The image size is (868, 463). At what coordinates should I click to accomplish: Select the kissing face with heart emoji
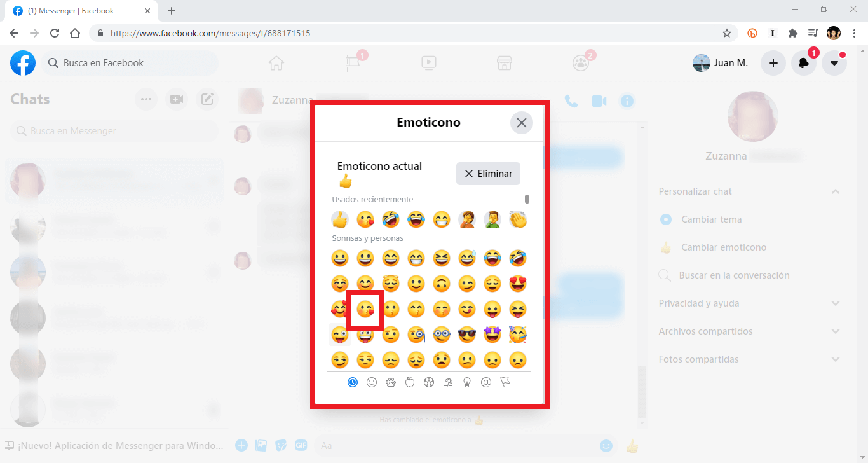click(x=365, y=310)
